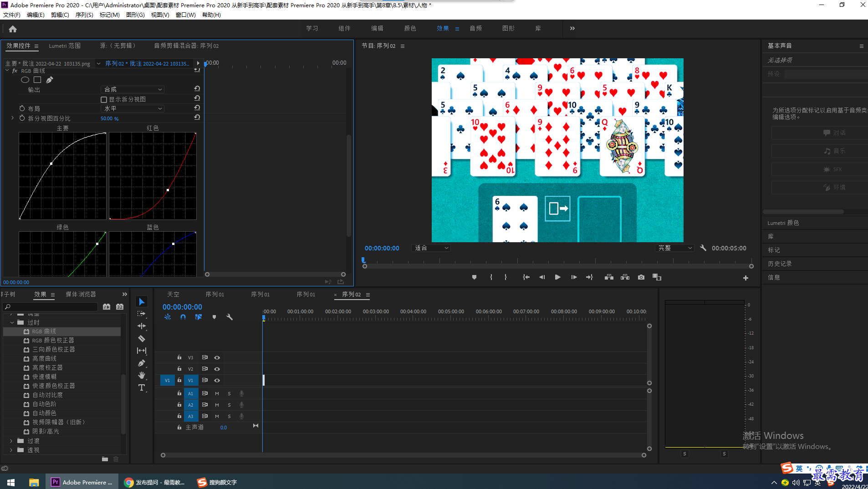Open the 布局 dropdown showing 水平
The height and width of the screenshot is (489, 868).
click(132, 108)
